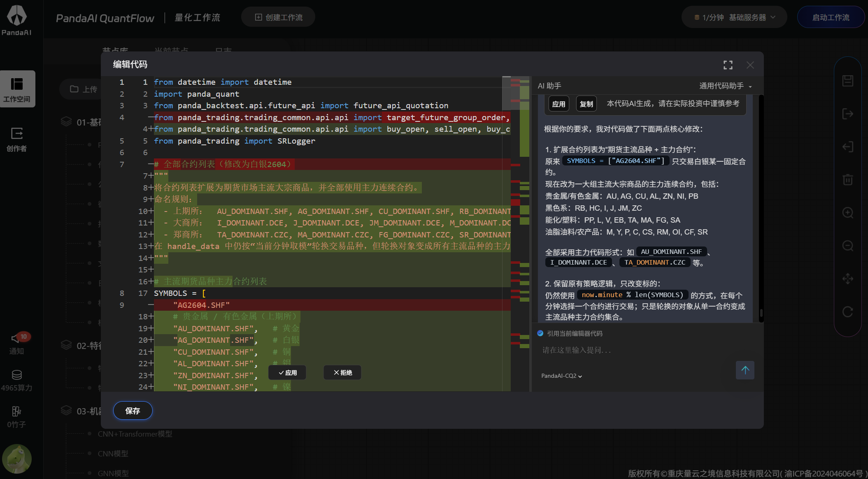Open the 通用代码助手 assistant type dropdown
Screen dimensions: 868x479
726,86
